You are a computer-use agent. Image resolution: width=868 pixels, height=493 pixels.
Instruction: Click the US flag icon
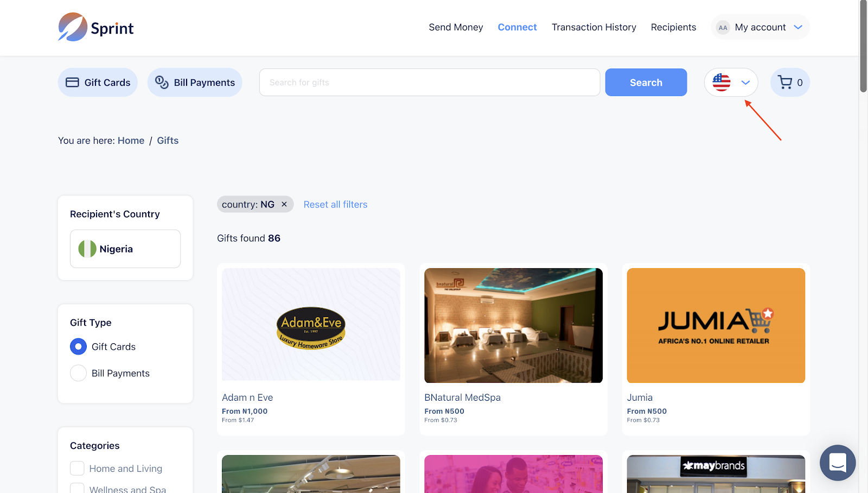[721, 83]
